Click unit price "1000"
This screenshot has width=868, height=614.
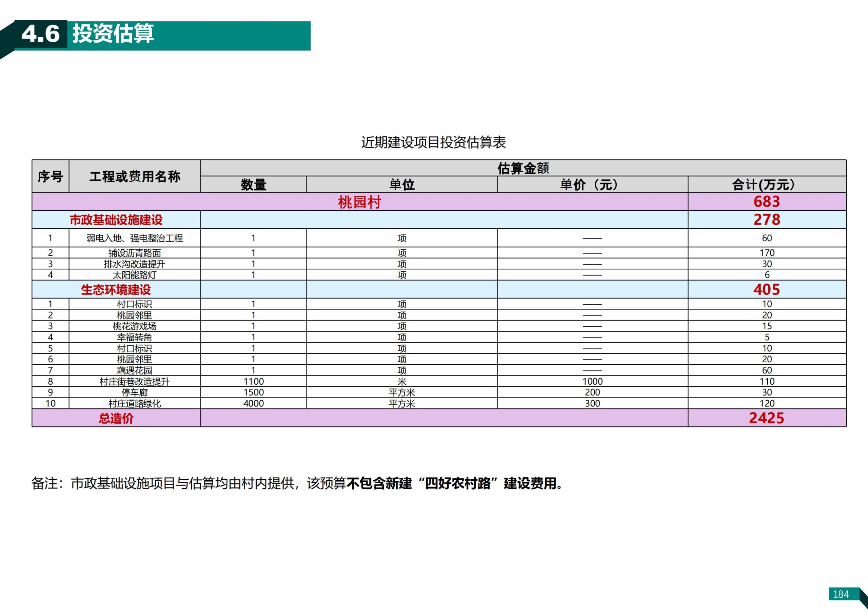pos(592,382)
